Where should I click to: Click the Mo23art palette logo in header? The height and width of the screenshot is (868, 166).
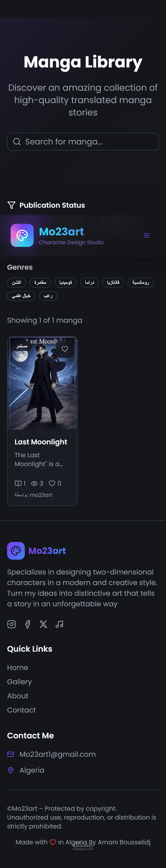[22, 235]
